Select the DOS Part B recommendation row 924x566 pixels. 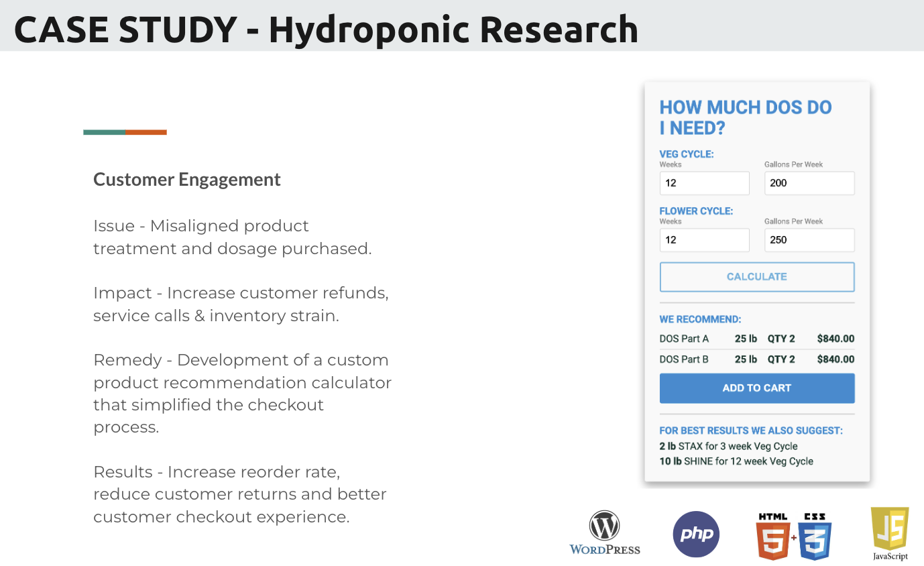756,359
